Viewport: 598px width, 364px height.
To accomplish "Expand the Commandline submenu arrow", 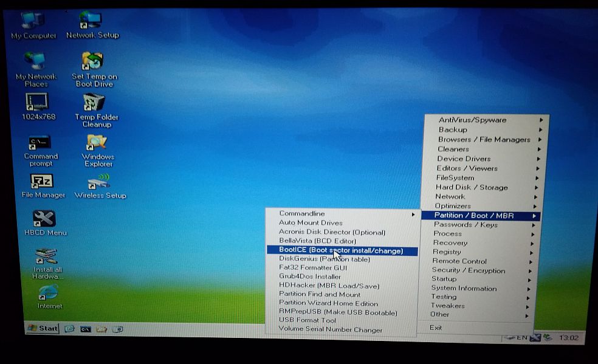I will point(413,215).
